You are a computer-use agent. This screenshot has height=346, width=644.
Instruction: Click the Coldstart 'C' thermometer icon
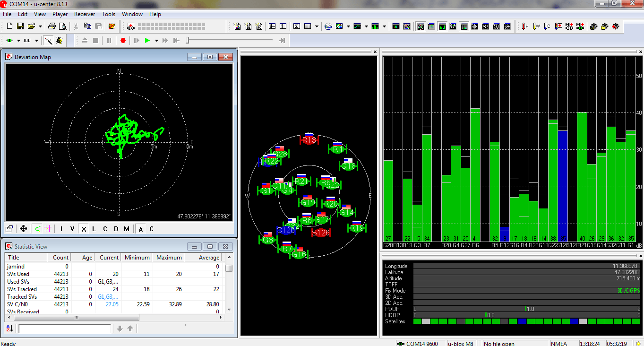tap(547, 26)
